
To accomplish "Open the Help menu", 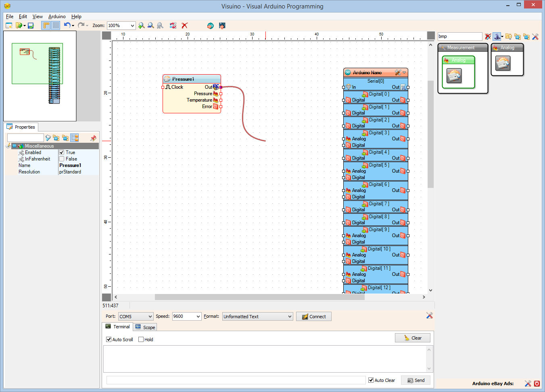I will (76, 17).
